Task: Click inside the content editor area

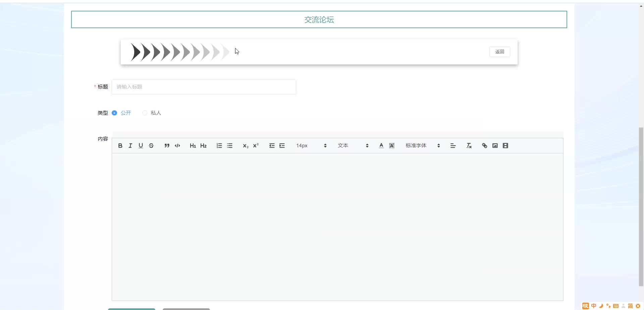Action: [337, 227]
